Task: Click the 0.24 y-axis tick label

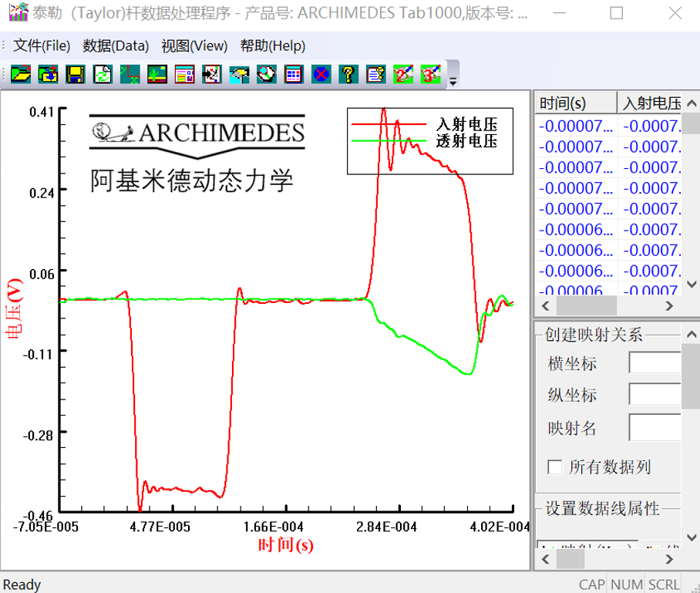Action: (42, 193)
